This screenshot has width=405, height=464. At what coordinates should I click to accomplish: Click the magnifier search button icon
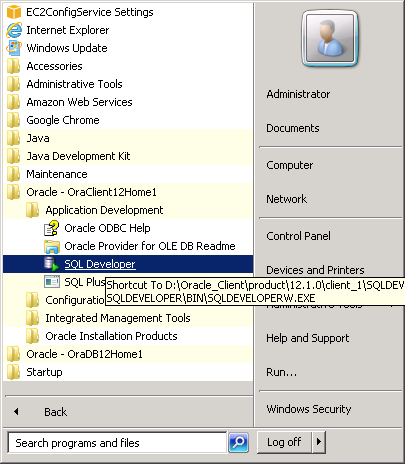click(238, 443)
